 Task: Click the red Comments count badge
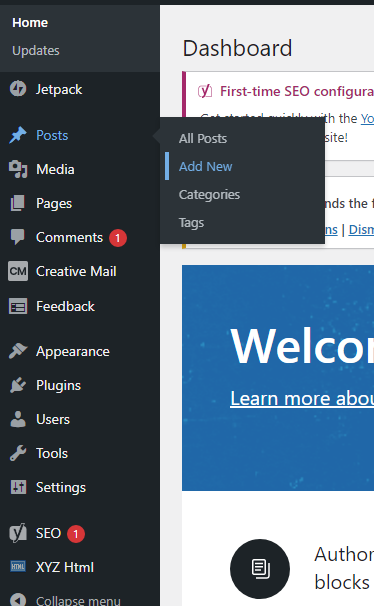118,238
